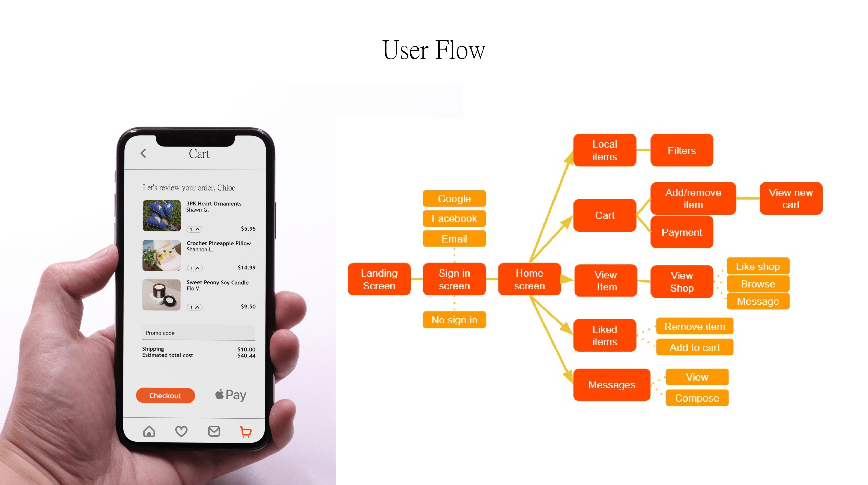Toggle the No sign in option

(454, 320)
